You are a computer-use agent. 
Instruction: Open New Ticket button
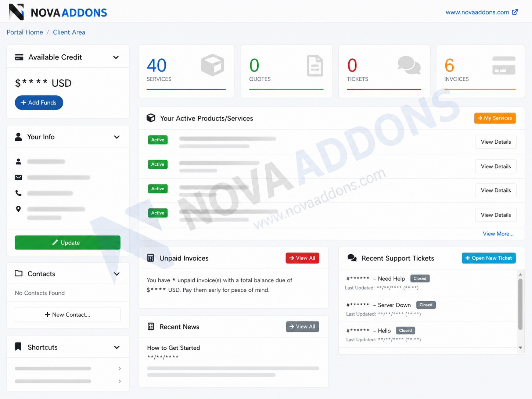pos(489,258)
